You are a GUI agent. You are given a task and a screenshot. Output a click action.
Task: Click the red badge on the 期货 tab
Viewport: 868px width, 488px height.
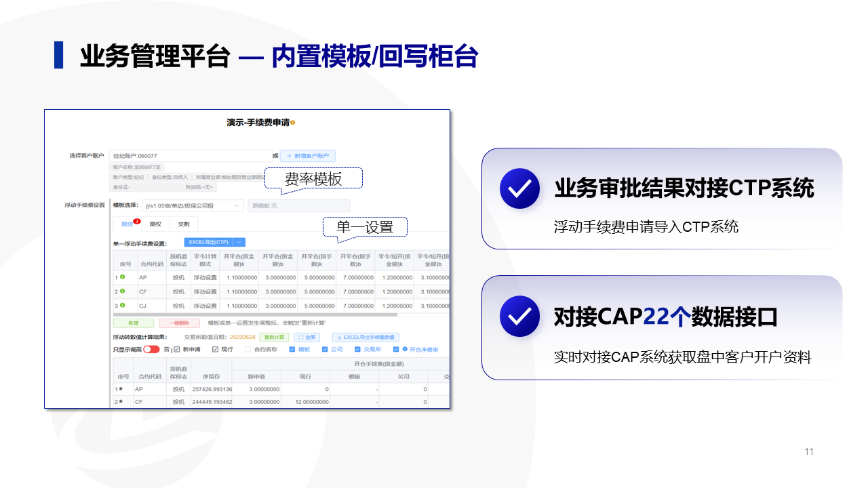(x=136, y=221)
